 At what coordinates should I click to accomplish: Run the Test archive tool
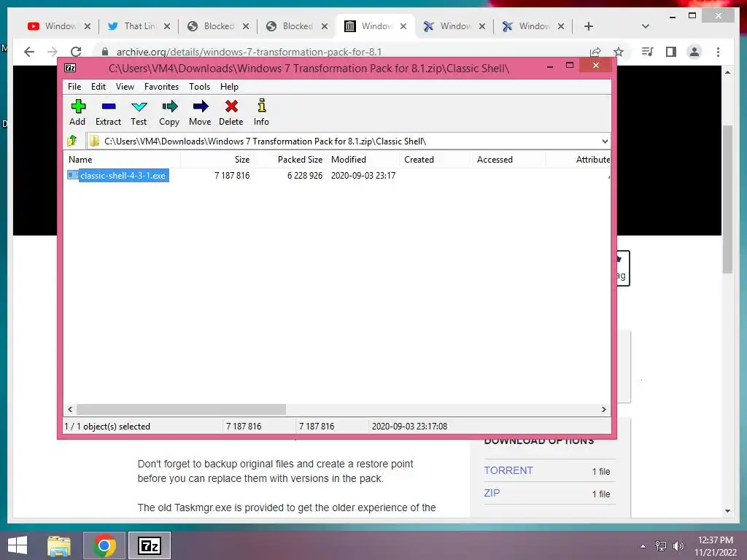pos(139,112)
